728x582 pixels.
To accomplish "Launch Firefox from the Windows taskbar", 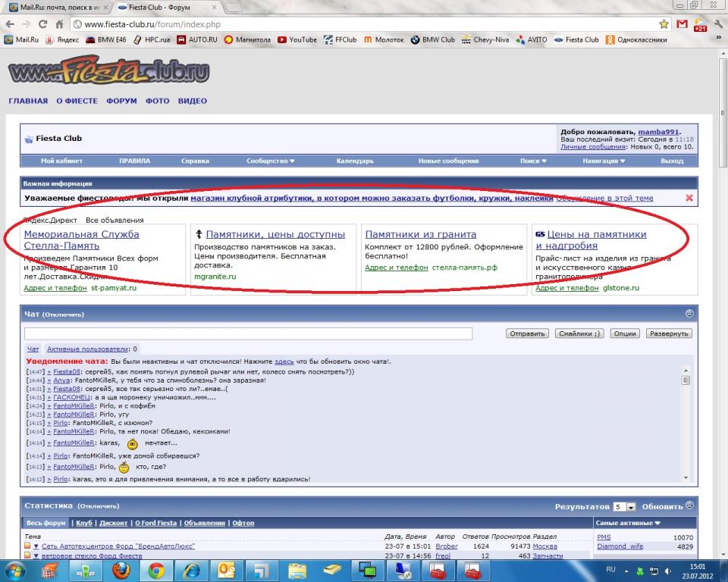I will pos(121,570).
